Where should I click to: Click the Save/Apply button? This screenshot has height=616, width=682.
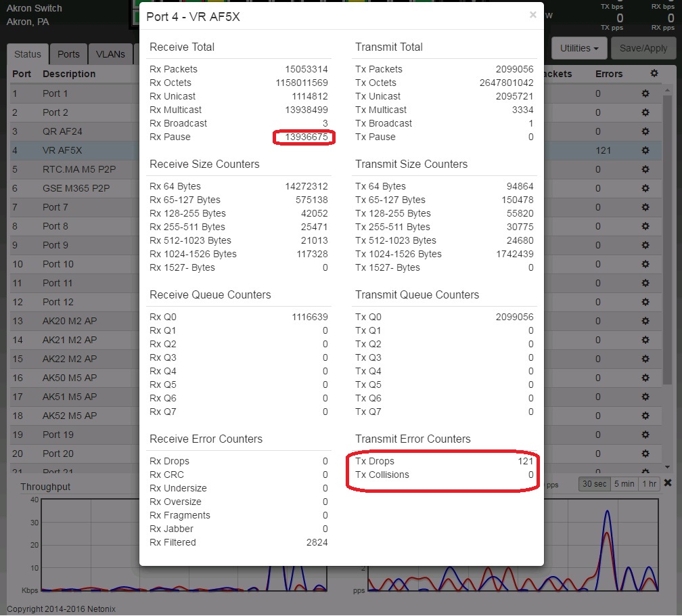[644, 49]
